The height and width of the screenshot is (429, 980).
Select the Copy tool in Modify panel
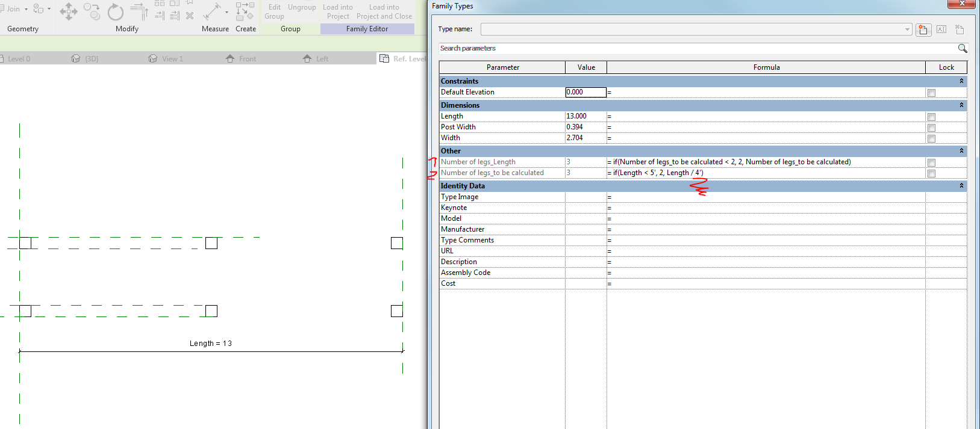point(92,11)
